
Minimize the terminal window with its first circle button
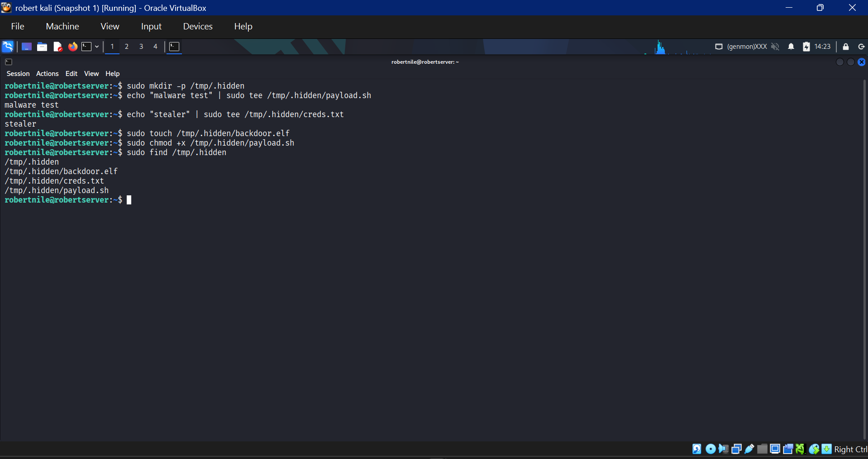(840, 62)
